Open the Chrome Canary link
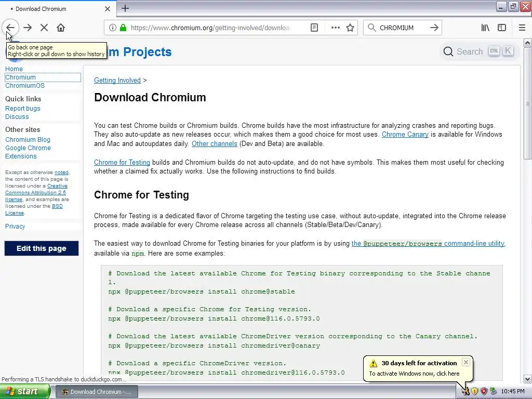This screenshot has height=399, width=532. pos(405,135)
